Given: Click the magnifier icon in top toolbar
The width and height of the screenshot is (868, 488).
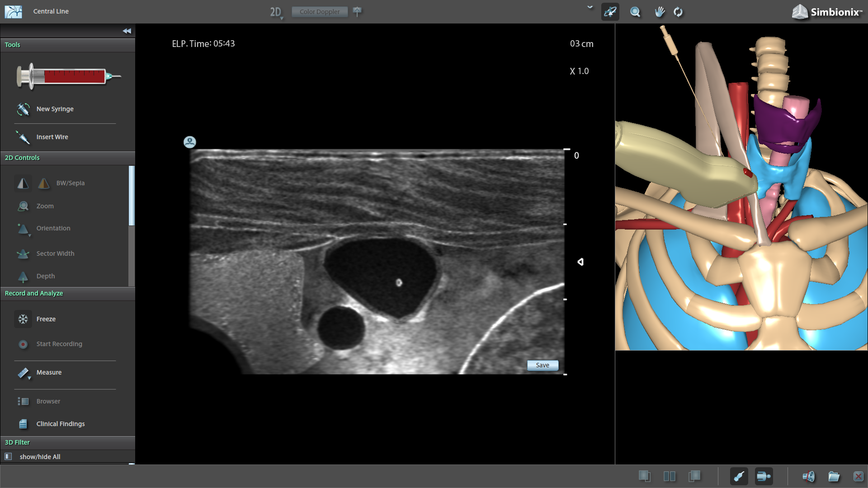Looking at the screenshot, I should [x=635, y=12].
